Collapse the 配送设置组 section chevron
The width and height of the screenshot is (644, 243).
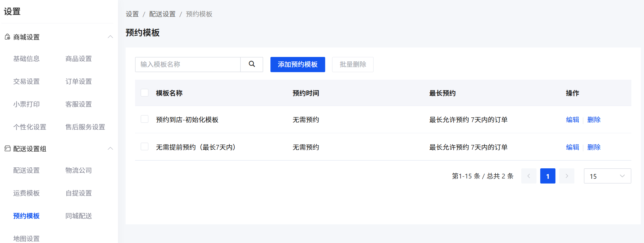coord(110,148)
